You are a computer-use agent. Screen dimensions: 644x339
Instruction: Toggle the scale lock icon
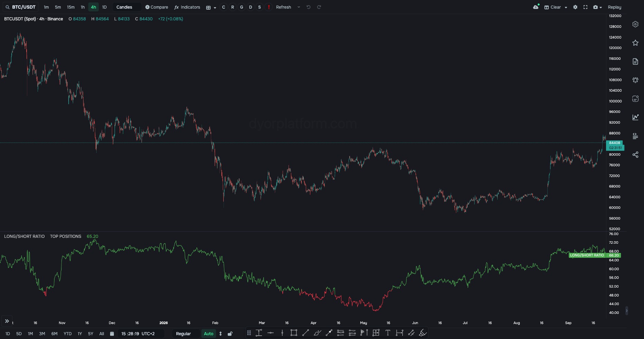[230, 333]
